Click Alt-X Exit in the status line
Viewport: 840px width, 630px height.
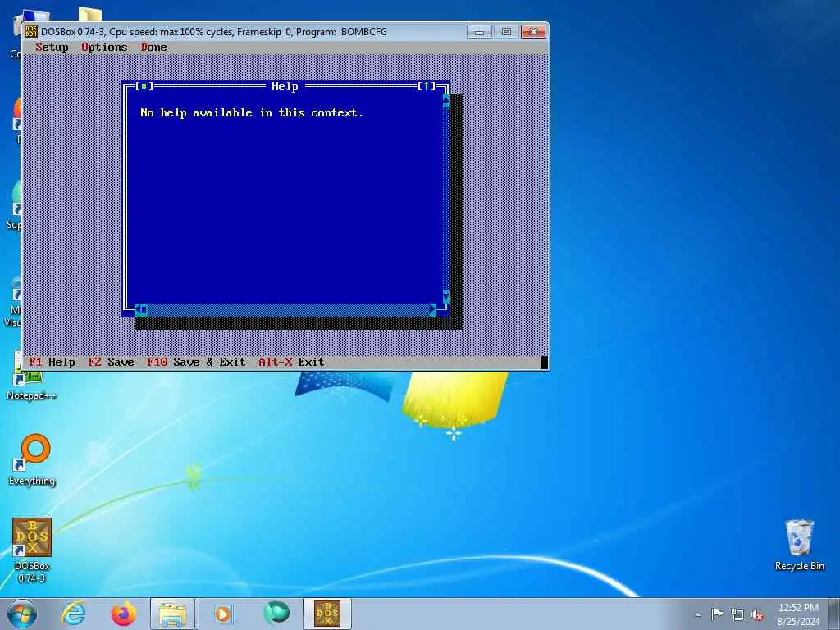tap(291, 362)
